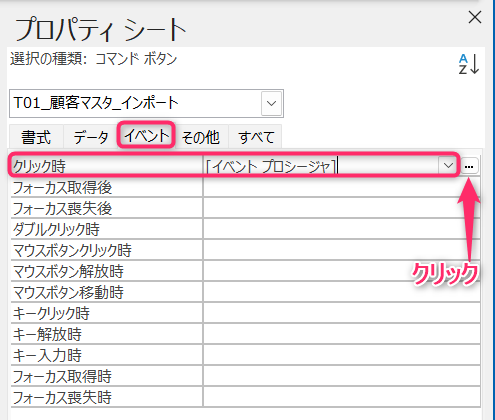This screenshot has height=420, width=495.
Task: Click the クリック時 value field
Action: point(321,166)
